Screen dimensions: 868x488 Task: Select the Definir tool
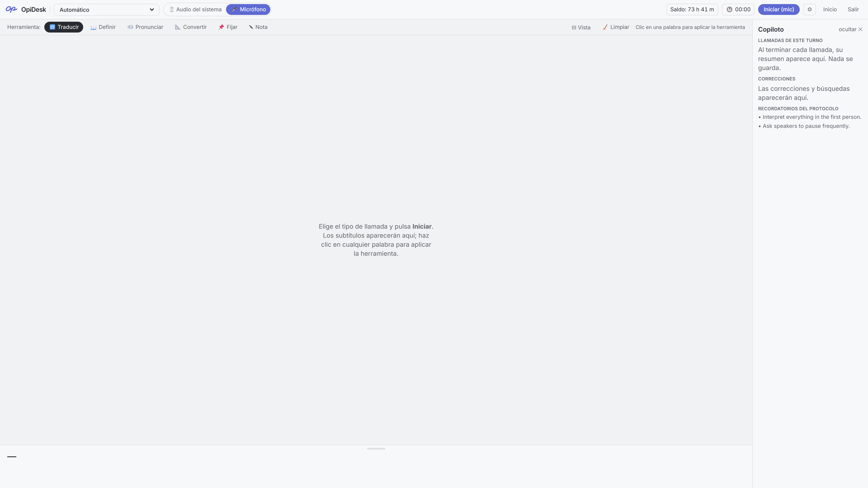pyautogui.click(x=103, y=27)
